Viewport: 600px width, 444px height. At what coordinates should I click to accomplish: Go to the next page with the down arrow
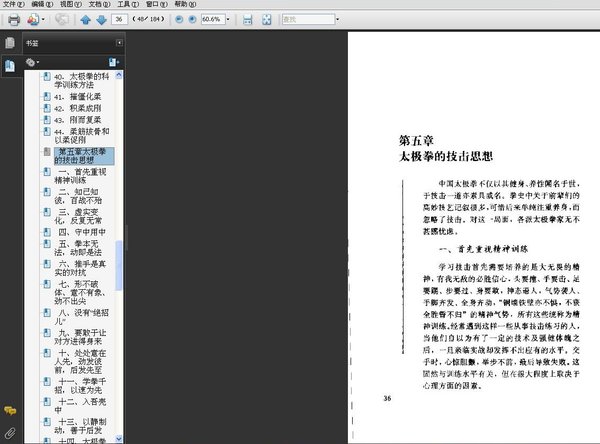click(101, 20)
